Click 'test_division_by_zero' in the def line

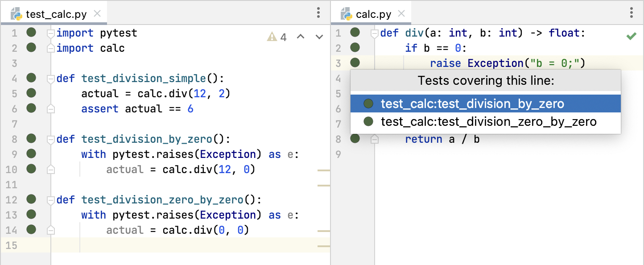(x=147, y=140)
